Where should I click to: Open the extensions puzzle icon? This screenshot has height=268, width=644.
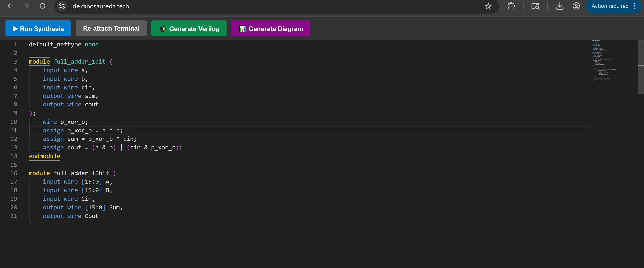[511, 6]
